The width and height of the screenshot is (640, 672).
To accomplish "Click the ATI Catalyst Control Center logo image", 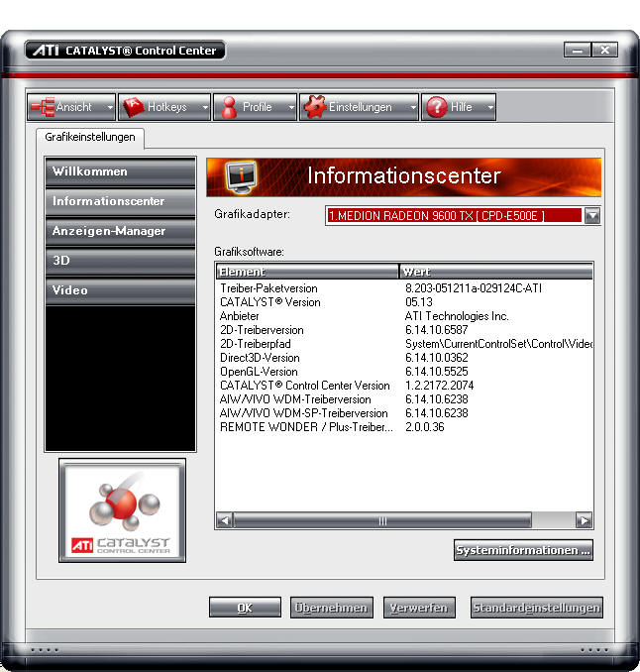I will pyautogui.click(x=122, y=510).
